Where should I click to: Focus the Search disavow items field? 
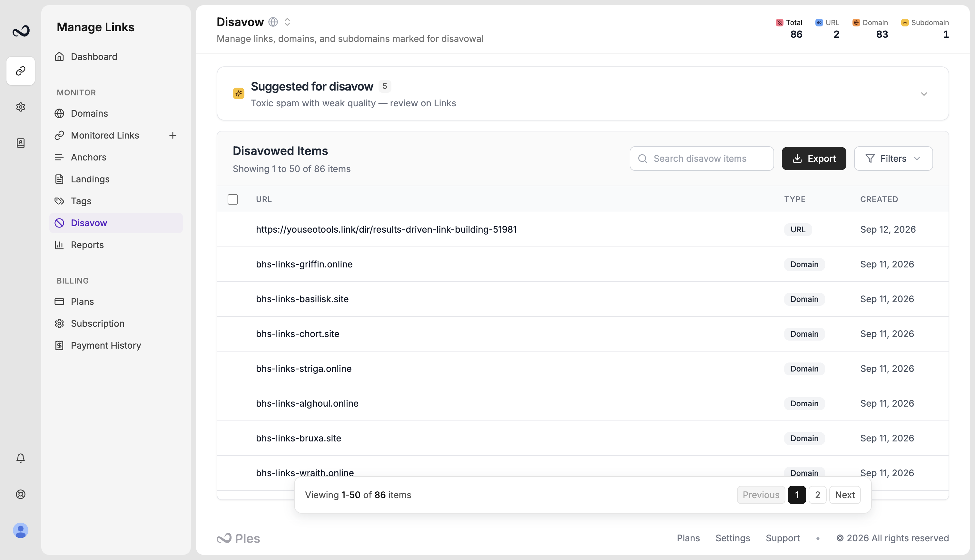point(702,159)
